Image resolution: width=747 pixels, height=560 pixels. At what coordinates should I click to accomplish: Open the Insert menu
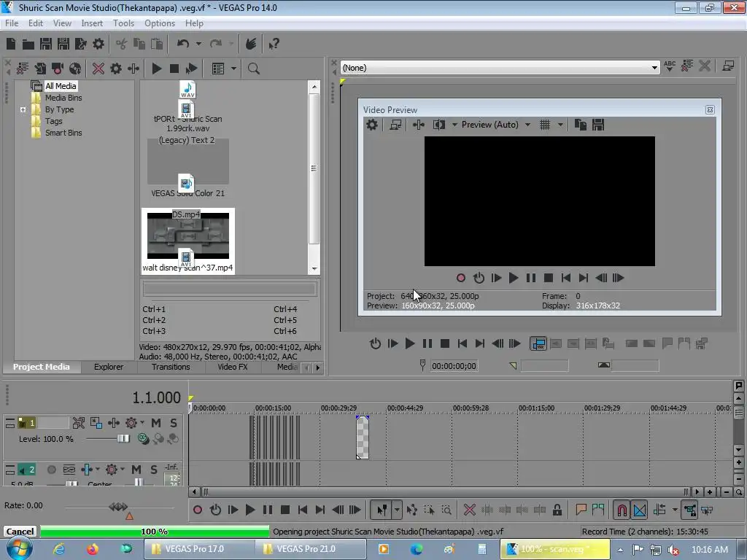click(91, 23)
